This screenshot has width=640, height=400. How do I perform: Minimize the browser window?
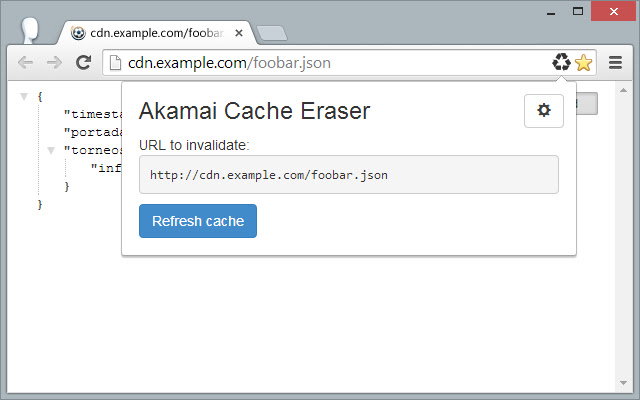tap(549, 10)
